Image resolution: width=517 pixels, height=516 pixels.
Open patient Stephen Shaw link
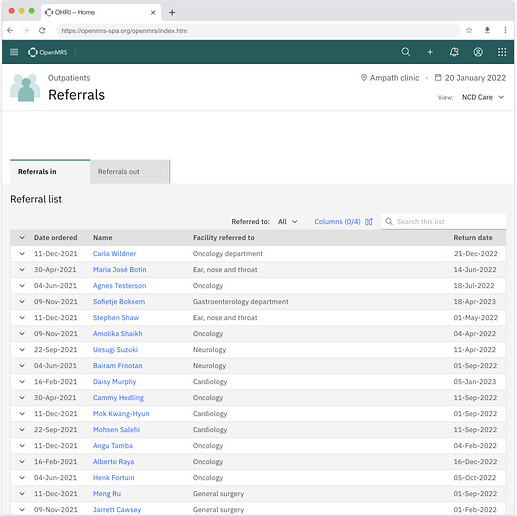coord(116,318)
